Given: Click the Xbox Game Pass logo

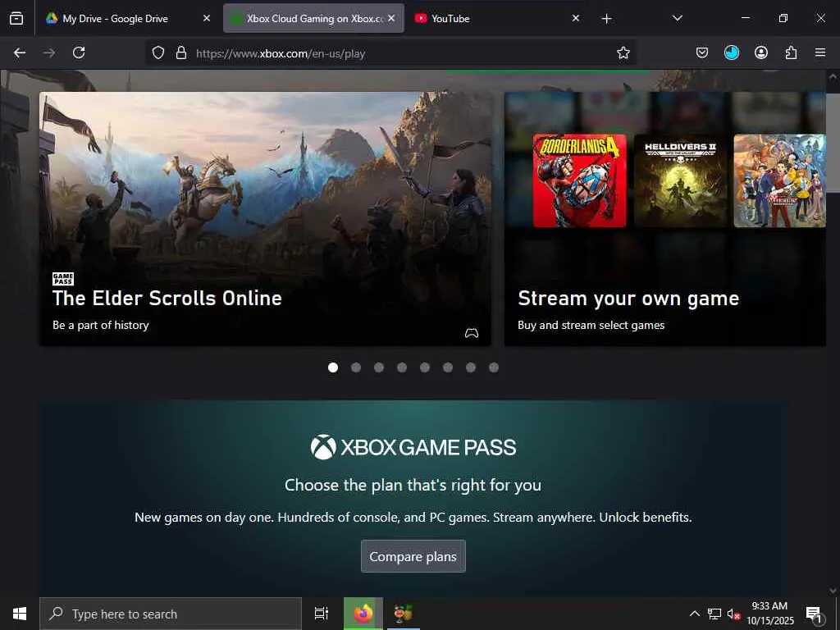Looking at the screenshot, I should 413,447.
